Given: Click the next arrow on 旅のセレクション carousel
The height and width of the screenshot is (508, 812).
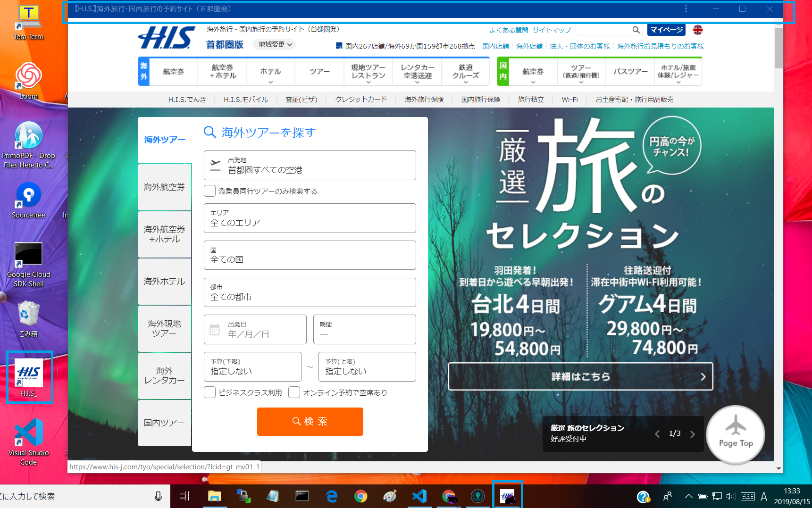Looking at the screenshot, I should click(x=692, y=433).
